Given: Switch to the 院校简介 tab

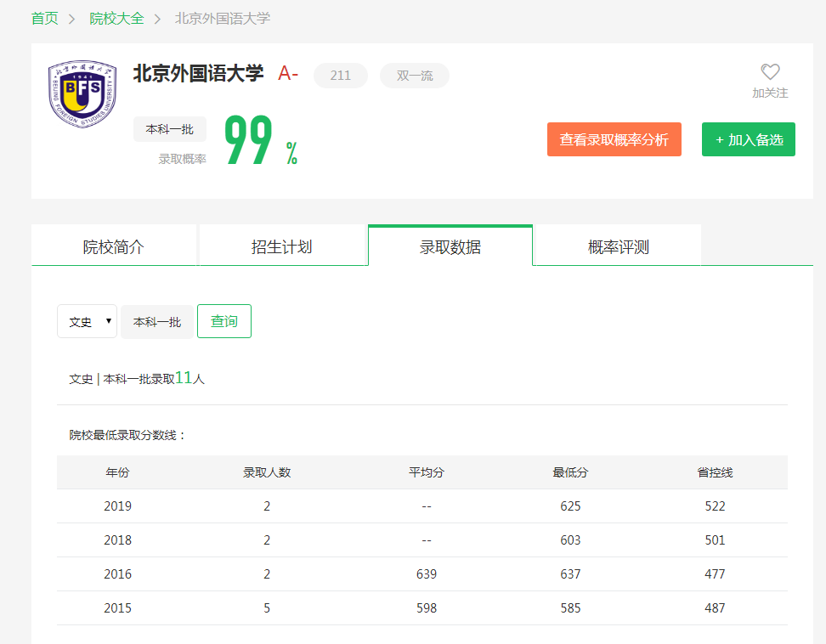Looking at the screenshot, I should 114,246.
